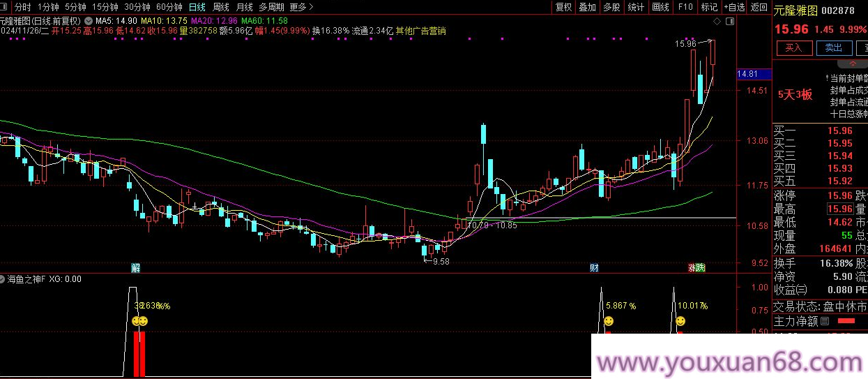Click the smiley signal icon labeled 5.867%
Image resolution: width=868 pixels, height=379 pixels.
tap(608, 321)
